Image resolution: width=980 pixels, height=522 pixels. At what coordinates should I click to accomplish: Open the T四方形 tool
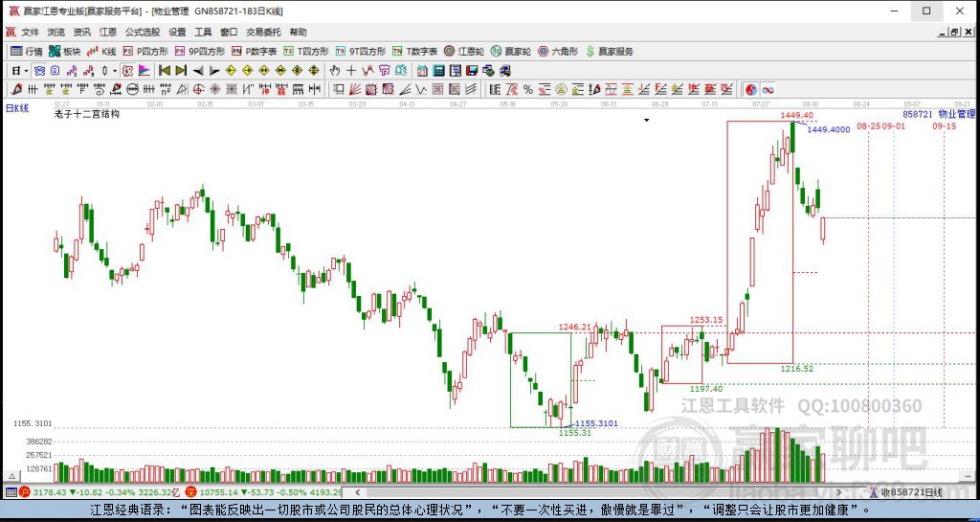[x=306, y=52]
